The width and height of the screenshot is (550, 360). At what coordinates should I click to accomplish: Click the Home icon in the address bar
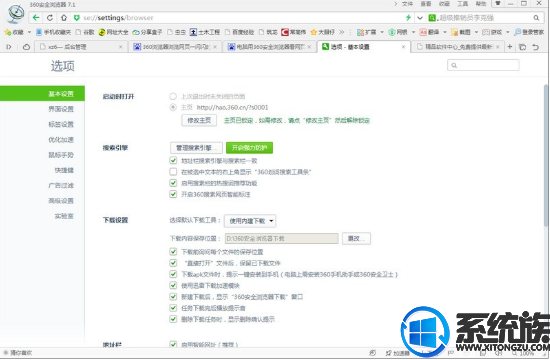64,18
